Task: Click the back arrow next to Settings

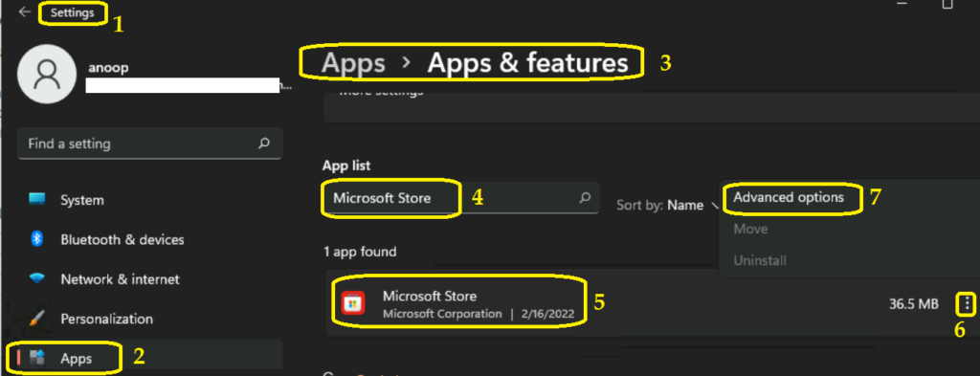Action: point(24,11)
